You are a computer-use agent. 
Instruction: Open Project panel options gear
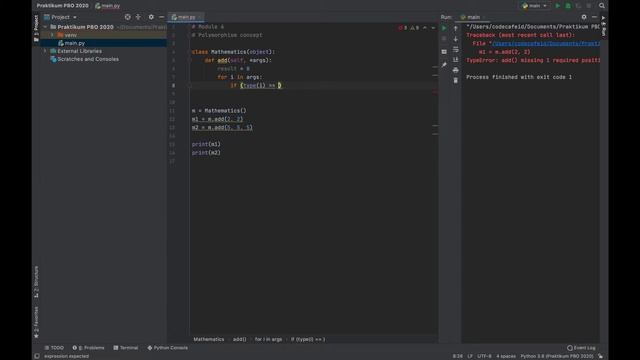151,17
